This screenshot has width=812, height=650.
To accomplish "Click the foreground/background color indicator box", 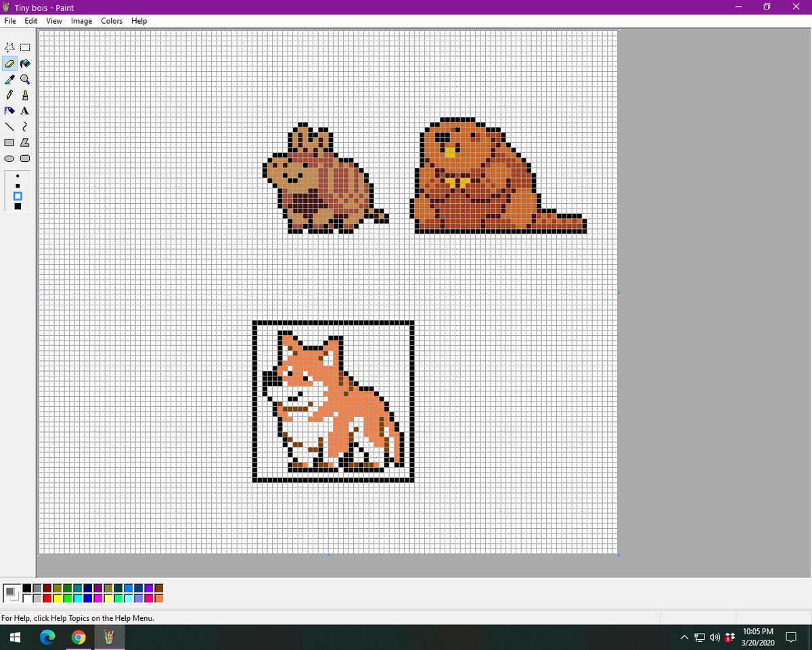I will tap(12, 593).
